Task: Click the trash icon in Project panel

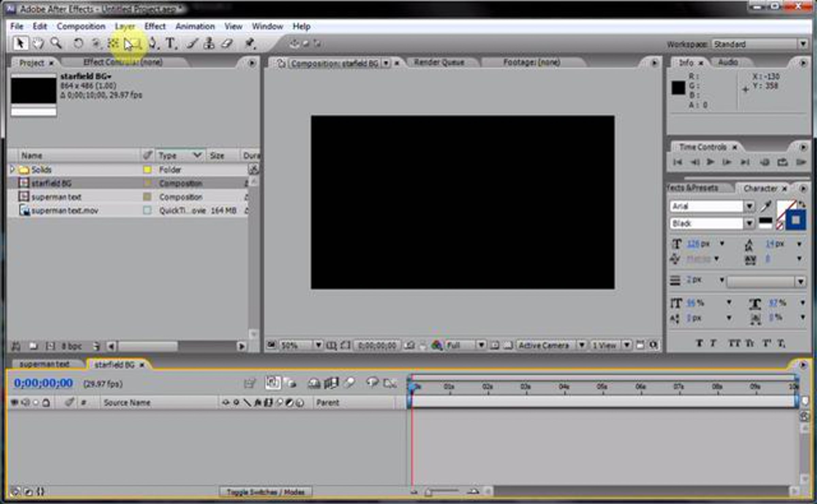Action: pyautogui.click(x=96, y=346)
